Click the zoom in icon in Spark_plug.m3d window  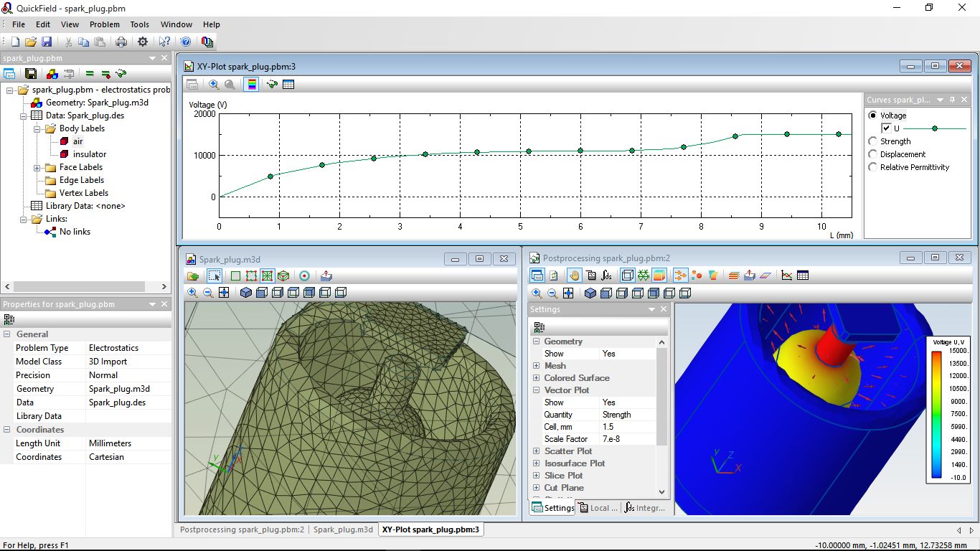tap(192, 293)
